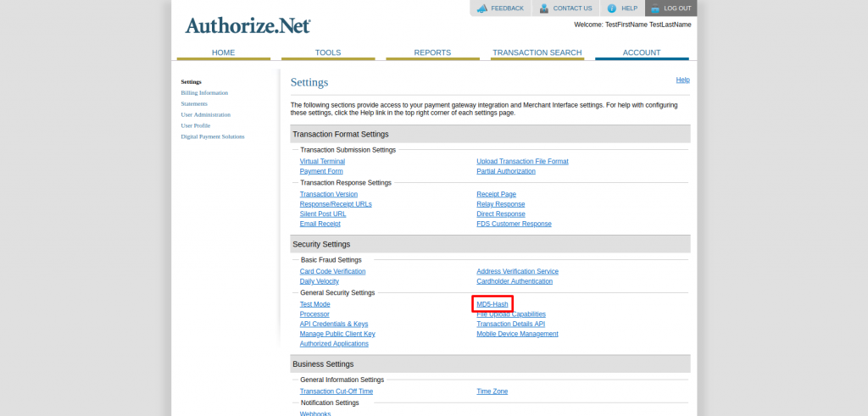Open the Email Receipt link

pos(320,224)
